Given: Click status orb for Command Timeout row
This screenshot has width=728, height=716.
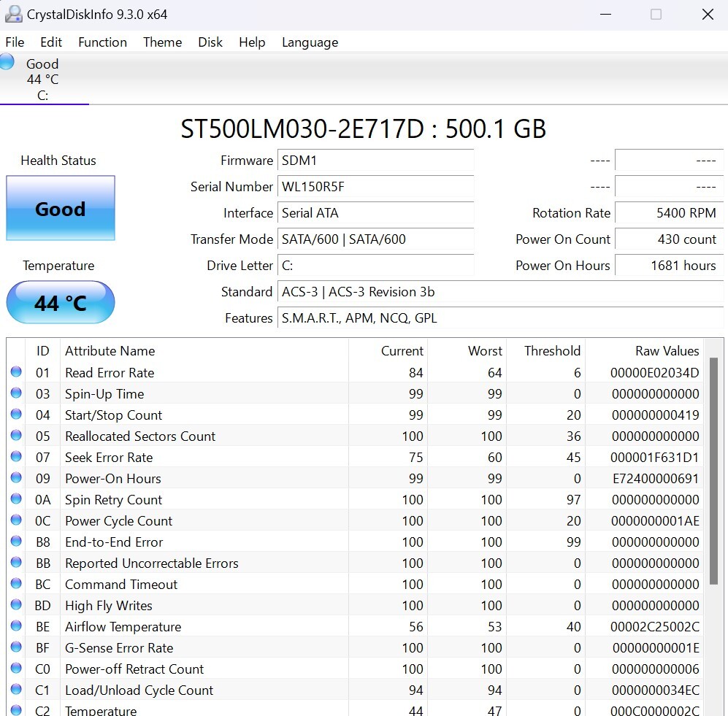Looking at the screenshot, I should (x=16, y=583).
